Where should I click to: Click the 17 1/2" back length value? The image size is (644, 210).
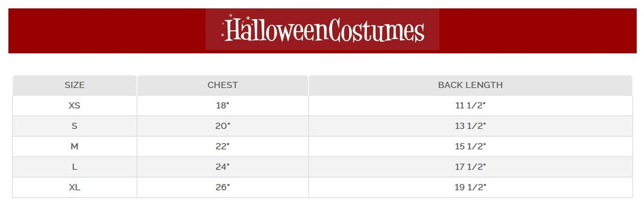coord(470,167)
